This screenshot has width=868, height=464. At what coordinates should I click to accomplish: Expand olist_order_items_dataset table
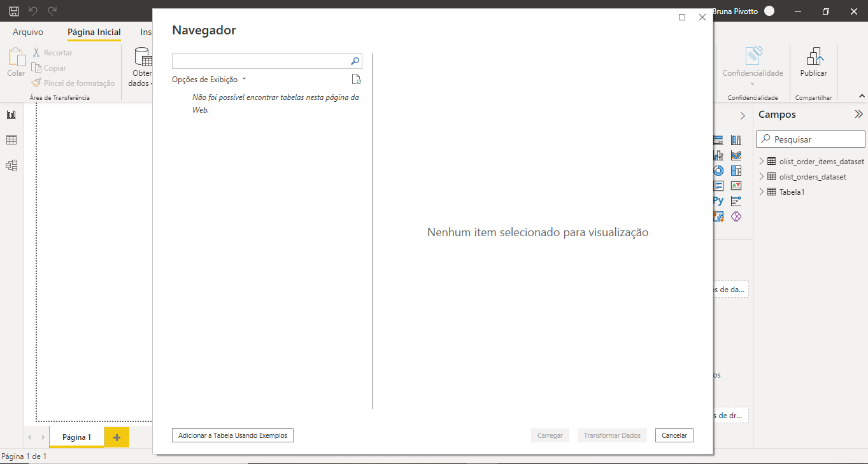(761, 162)
